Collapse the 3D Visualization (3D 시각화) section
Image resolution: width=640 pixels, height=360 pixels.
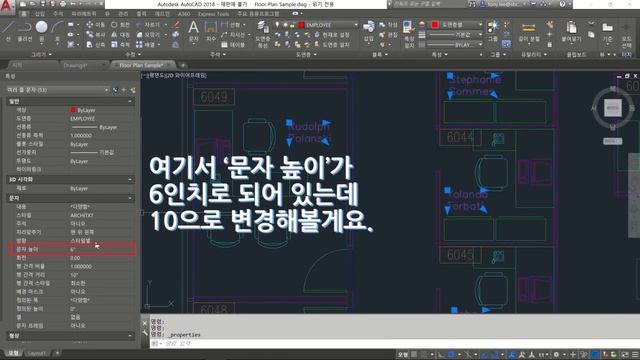click(x=130, y=179)
